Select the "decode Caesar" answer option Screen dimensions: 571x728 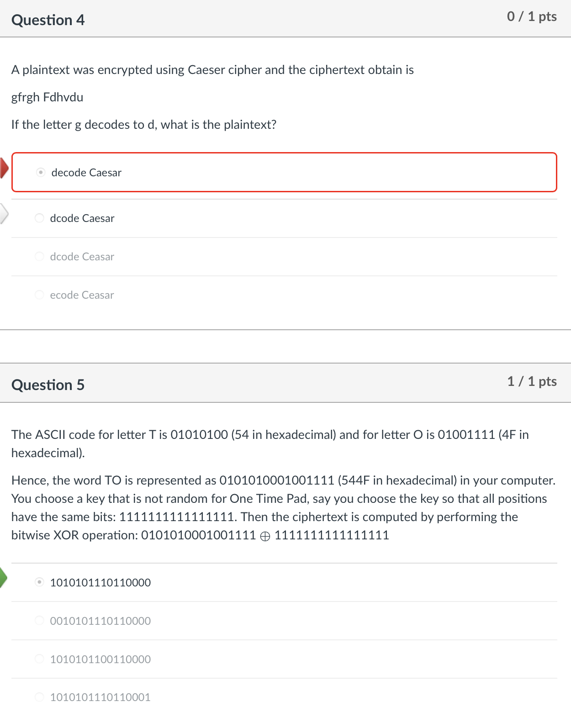86,173
